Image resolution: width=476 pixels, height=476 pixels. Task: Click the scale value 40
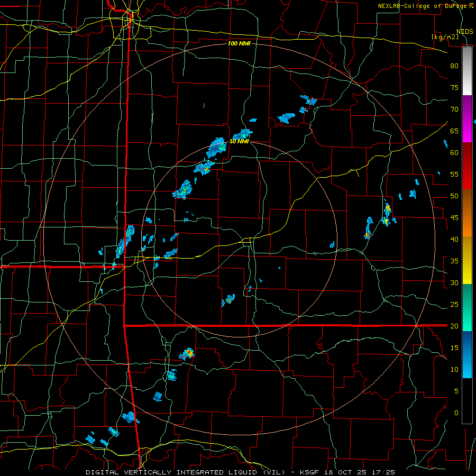pos(454,239)
